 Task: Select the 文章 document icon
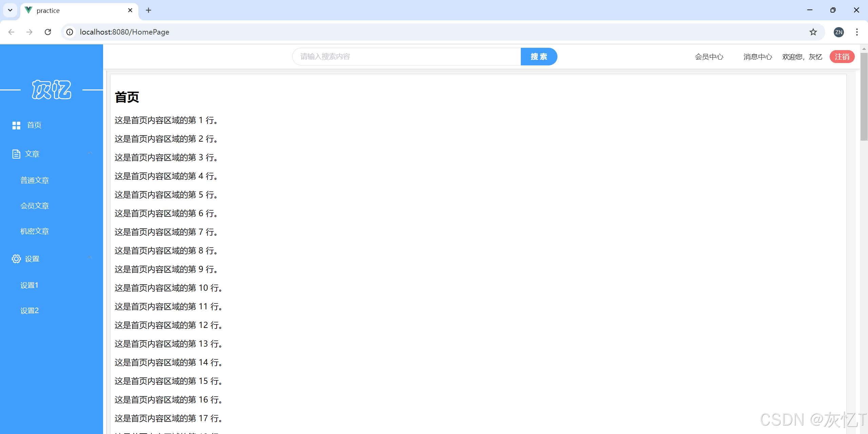click(16, 154)
